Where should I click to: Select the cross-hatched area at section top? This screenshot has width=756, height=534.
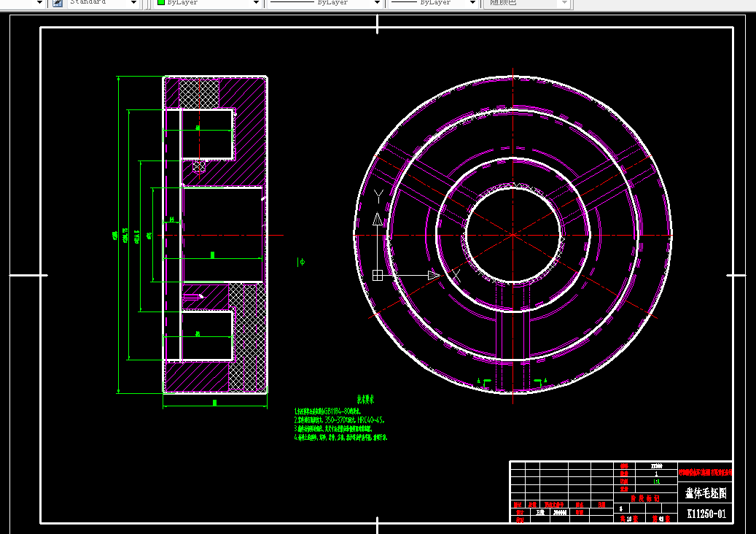[198, 93]
